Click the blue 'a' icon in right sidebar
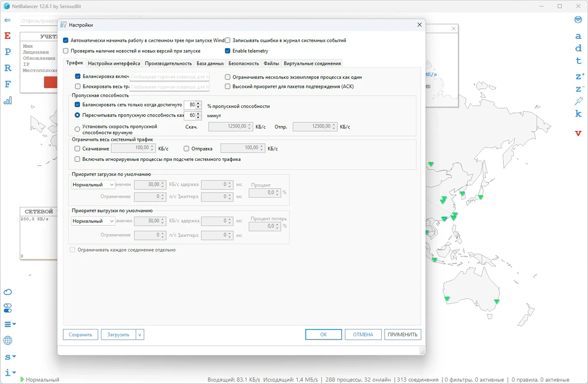Image resolution: width=588 pixels, height=384 pixels. pyautogui.click(x=578, y=36)
